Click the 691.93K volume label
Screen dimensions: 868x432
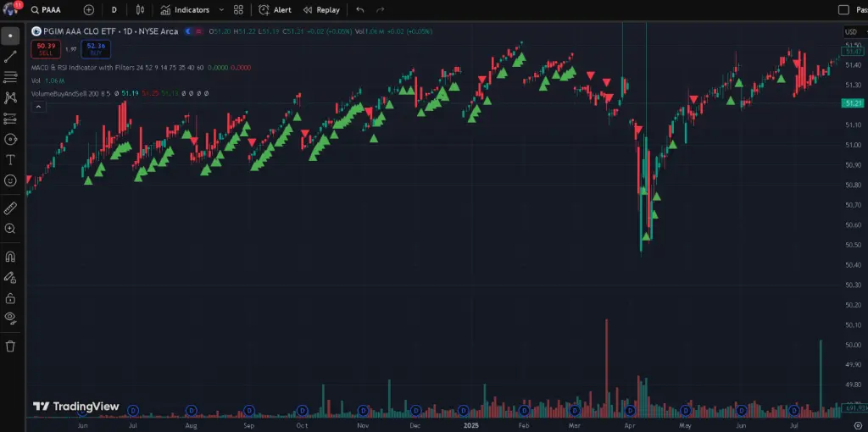(x=855, y=407)
